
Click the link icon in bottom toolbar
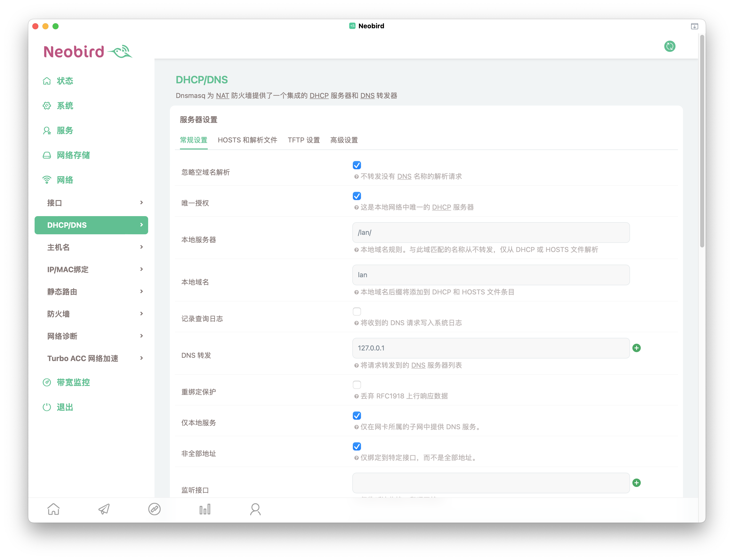coord(154,509)
